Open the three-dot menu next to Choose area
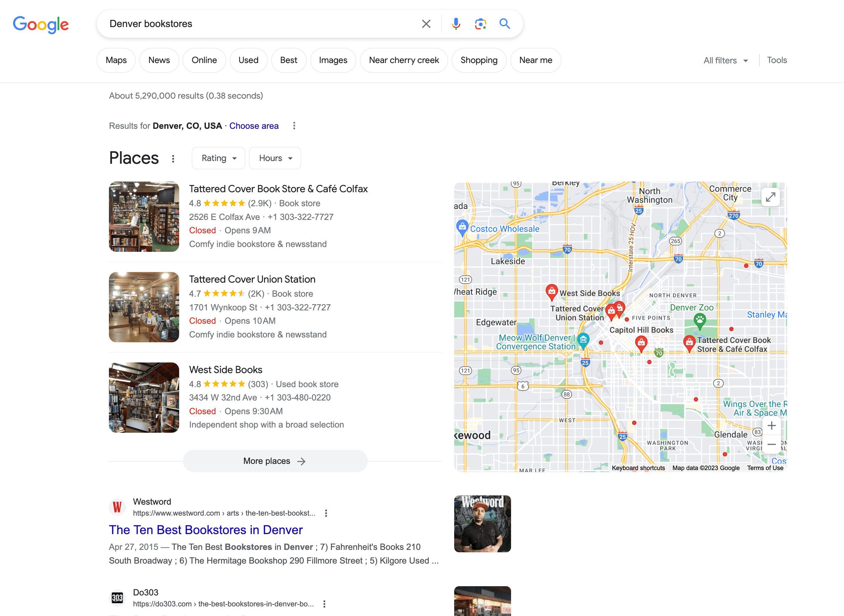The image size is (844, 616). tap(294, 126)
